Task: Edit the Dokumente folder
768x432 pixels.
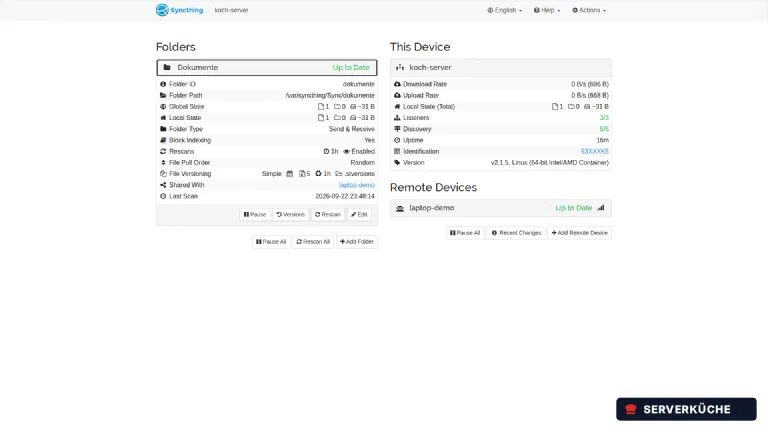Action: [359, 215]
